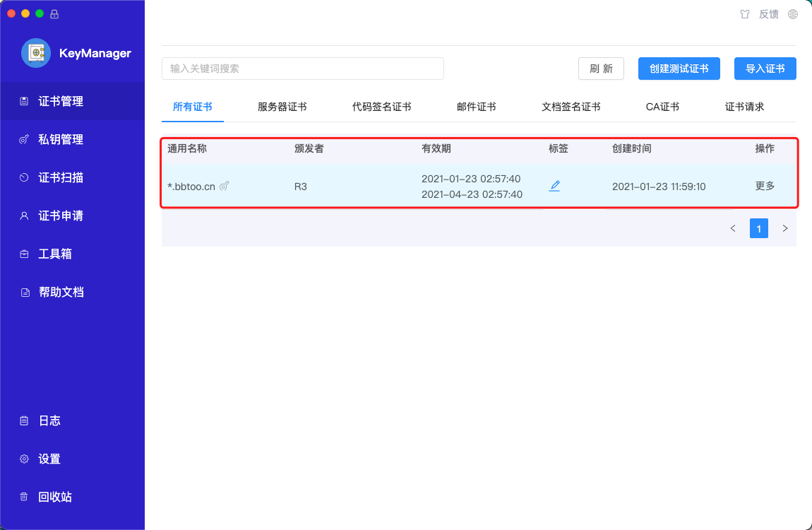Click the KeyManager safe logo icon

[36, 53]
